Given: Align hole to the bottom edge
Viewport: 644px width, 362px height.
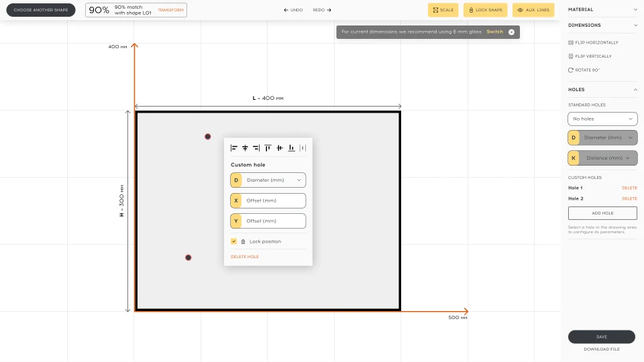Looking at the screenshot, I should (291, 148).
